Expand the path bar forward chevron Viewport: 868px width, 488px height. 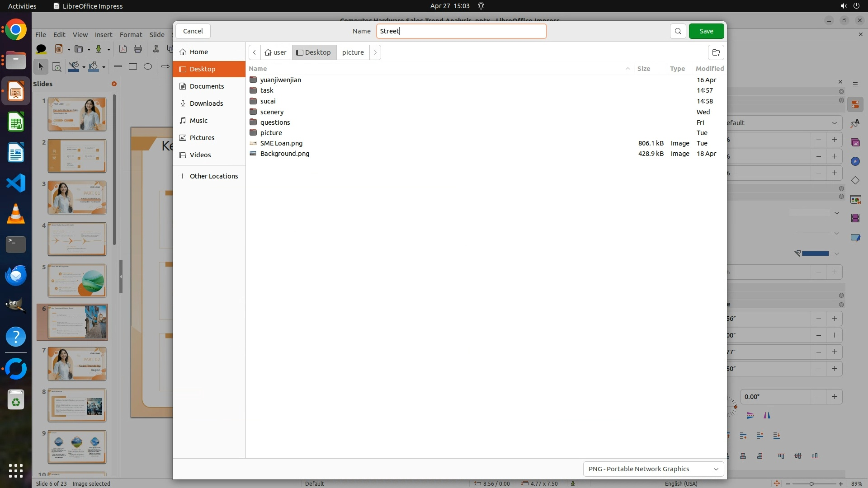375,52
